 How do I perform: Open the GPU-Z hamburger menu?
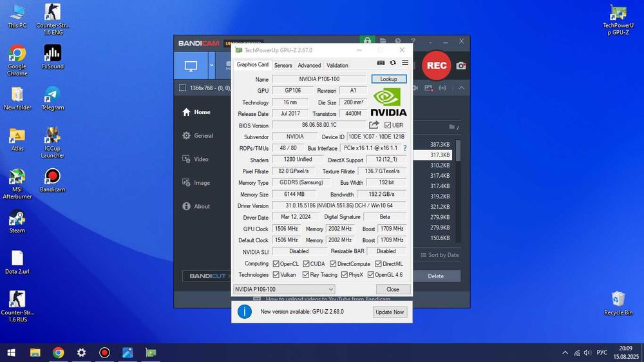(405, 63)
